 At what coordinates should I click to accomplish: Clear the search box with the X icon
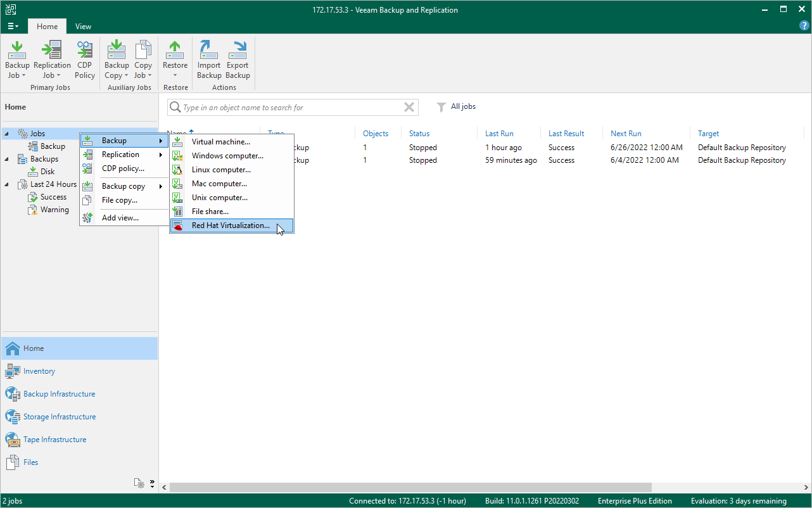pyautogui.click(x=409, y=108)
